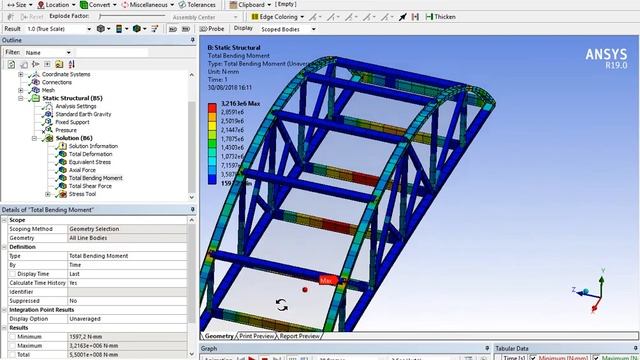
Task: Pin the Graph panel
Action: (x=487, y=348)
